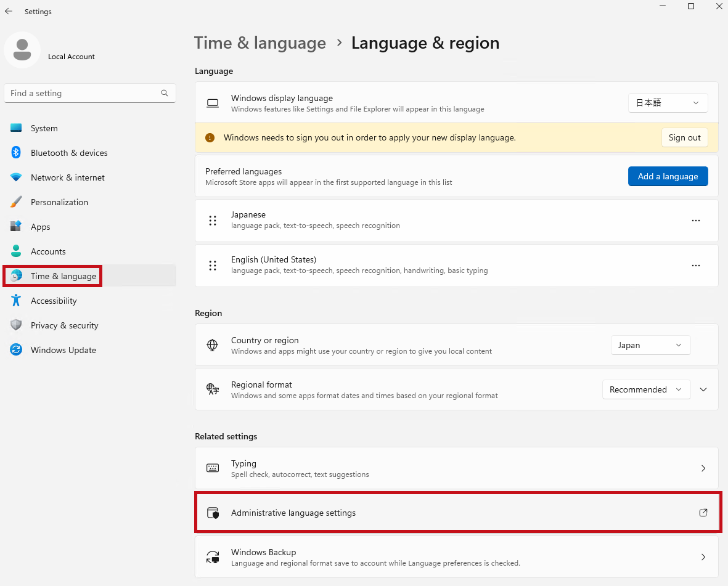Open Typing settings via its chevron
The width and height of the screenshot is (728, 586).
pyautogui.click(x=703, y=468)
